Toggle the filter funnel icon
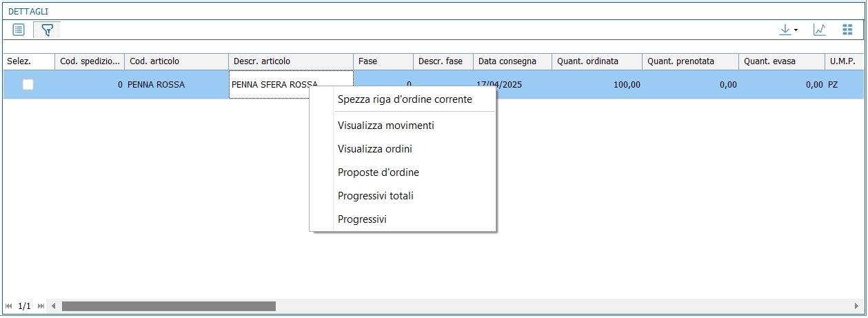The width and height of the screenshot is (868, 318). pos(47,30)
